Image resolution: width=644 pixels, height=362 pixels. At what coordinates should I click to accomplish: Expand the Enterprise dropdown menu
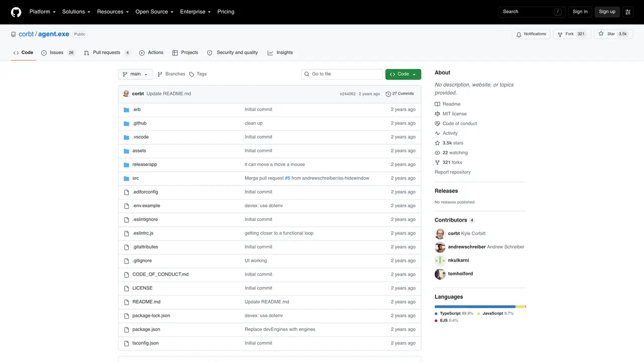tap(195, 12)
